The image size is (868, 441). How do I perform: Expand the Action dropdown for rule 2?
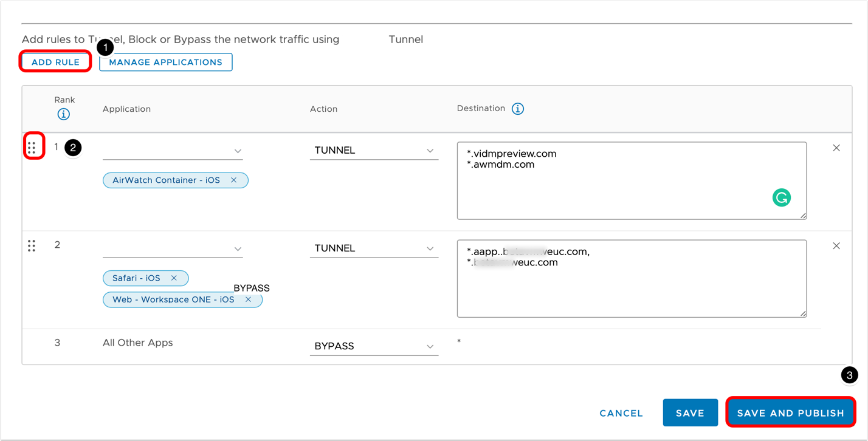pyautogui.click(x=373, y=248)
